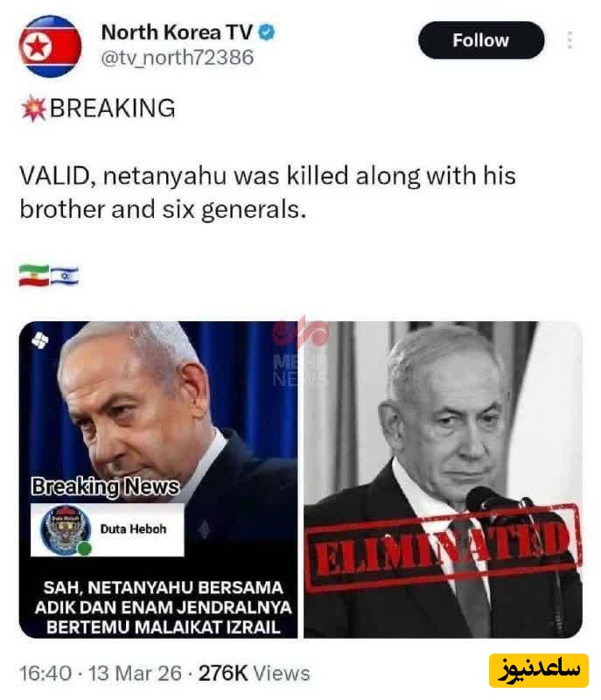
Task: Click the tweet text about netanyahu
Action: (x=268, y=192)
